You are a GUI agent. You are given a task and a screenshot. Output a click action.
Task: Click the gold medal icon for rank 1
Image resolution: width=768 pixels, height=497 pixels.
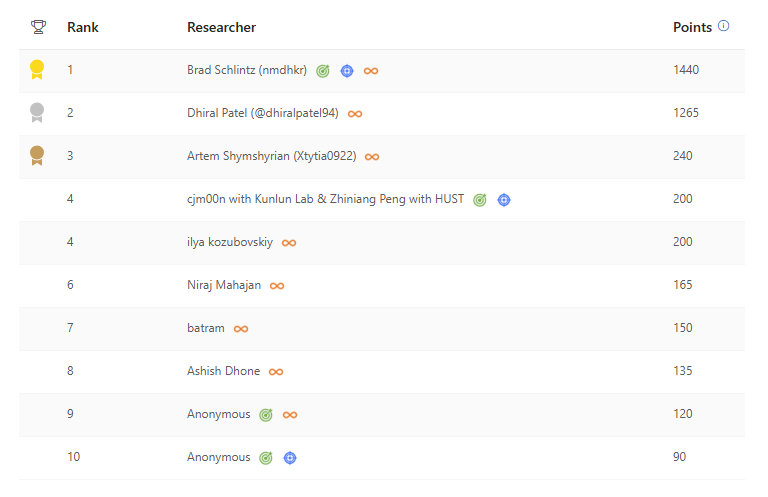pyautogui.click(x=37, y=70)
